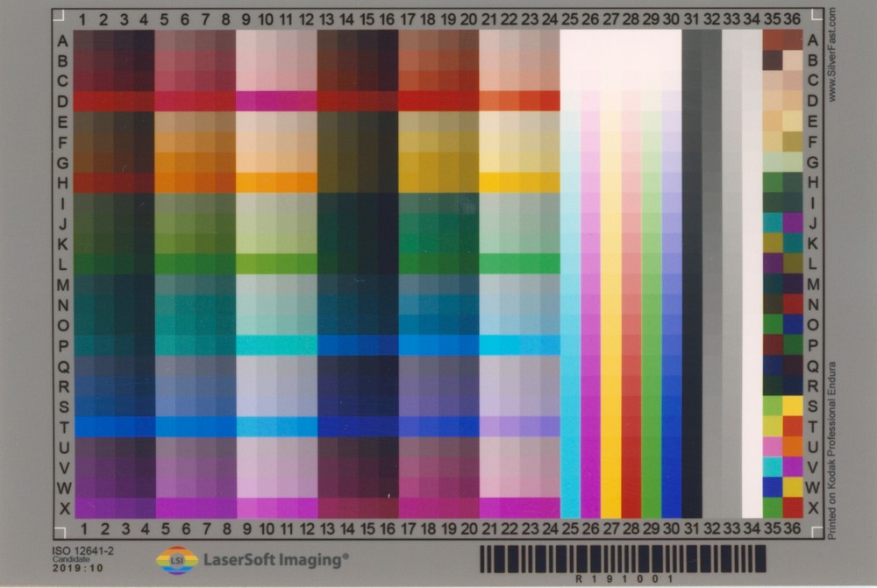Click the top column label 25
The image size is (877, 588).
[570, 18]
